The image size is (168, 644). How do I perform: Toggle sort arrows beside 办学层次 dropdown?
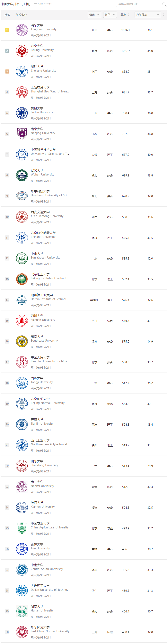click(x=164, y=15)
